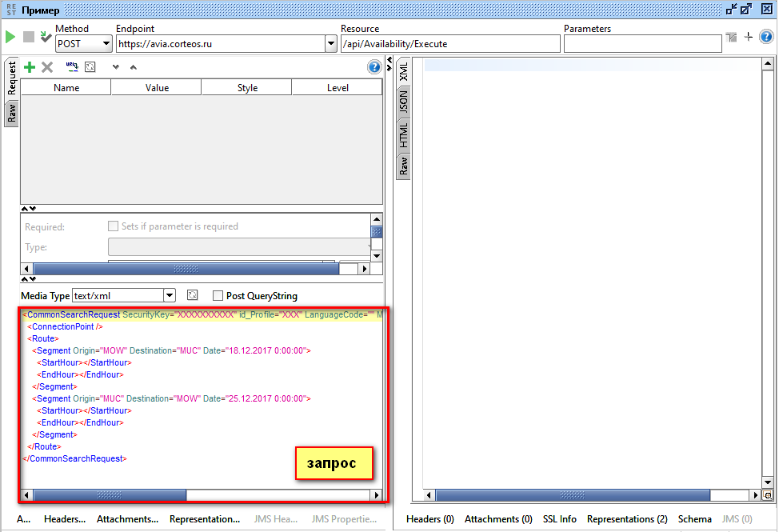This screenshot has width=779, height=532.
Task: Switch to the Raw request tab
Action: 11,113
